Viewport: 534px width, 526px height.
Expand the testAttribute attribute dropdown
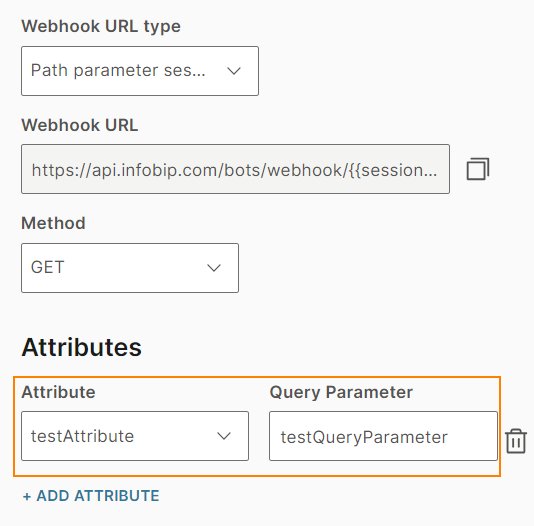(135, 436)
